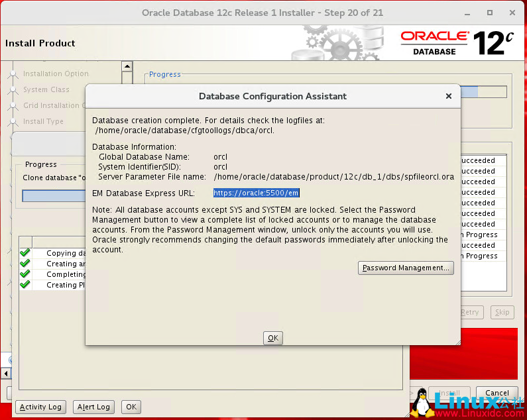Select System Class step in sidebar
Screen dimensions: 527x420
[x=46, y=89]
